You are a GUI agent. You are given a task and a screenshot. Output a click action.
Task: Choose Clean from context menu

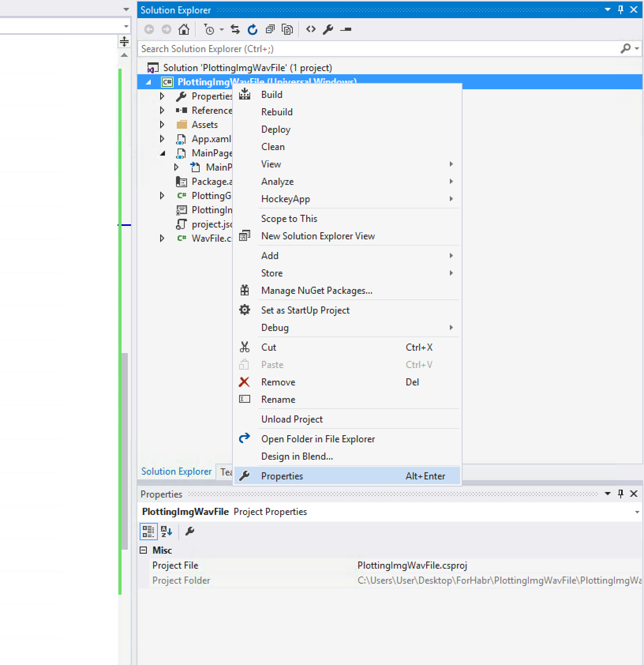coord(348,147)
